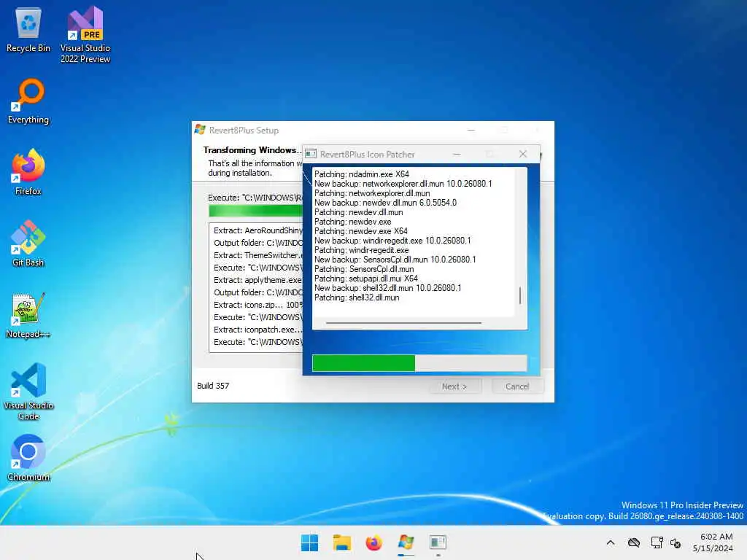Open the Recycle Bin desktop icon
Viewport: 747px width, 560px height.
tap(28, 30)
